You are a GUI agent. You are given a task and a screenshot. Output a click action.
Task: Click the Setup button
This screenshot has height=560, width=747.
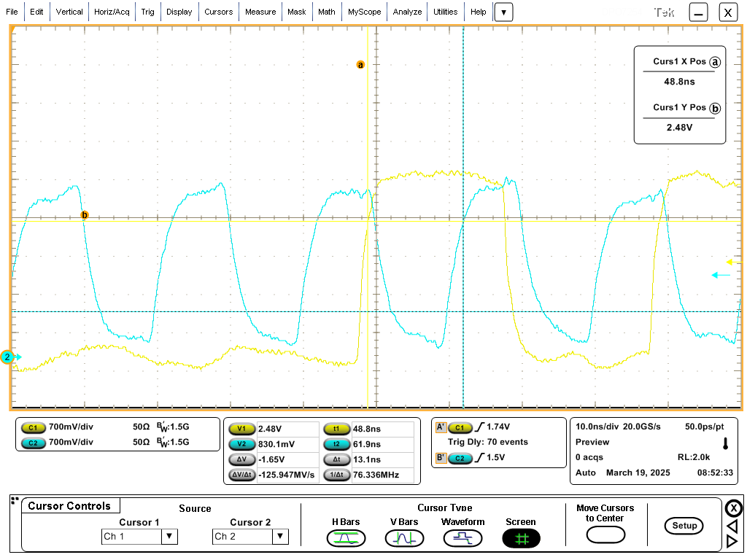point(684,526)
